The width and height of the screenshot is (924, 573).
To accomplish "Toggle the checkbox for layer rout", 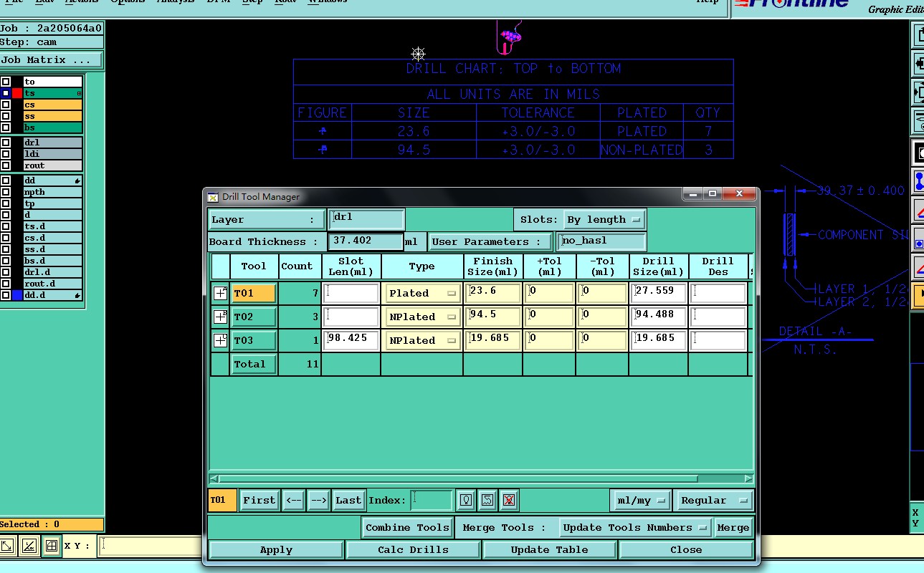I will tap(6, 165).
